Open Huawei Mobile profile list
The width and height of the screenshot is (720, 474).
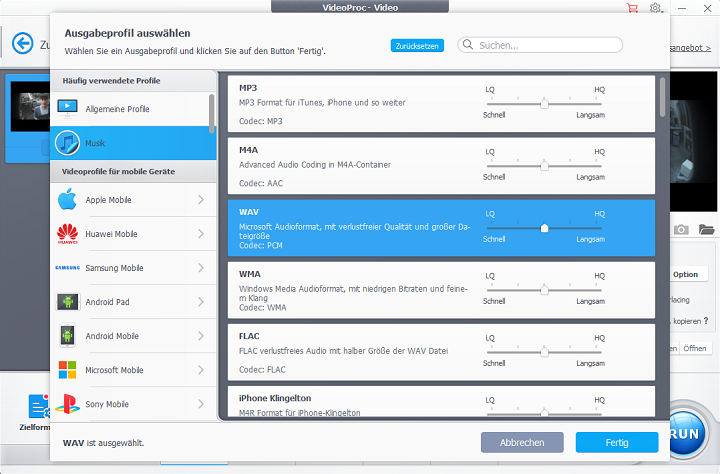[133, 234]
